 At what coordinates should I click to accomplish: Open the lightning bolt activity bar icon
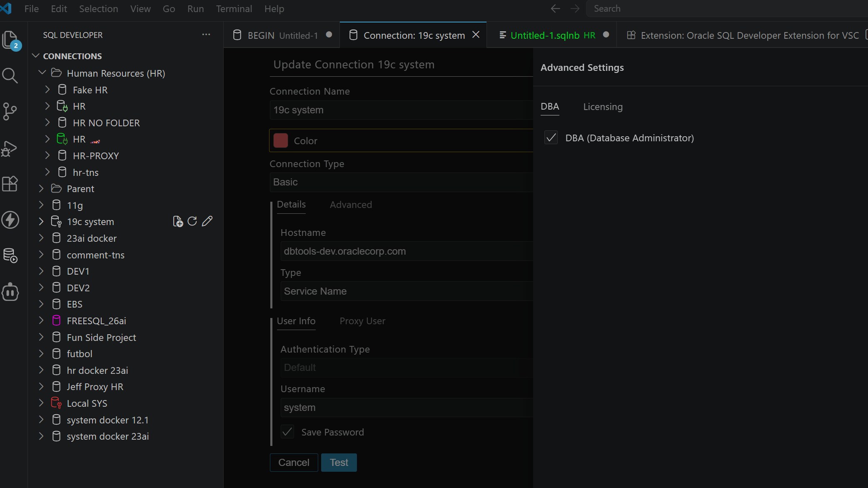click(10, 220)
